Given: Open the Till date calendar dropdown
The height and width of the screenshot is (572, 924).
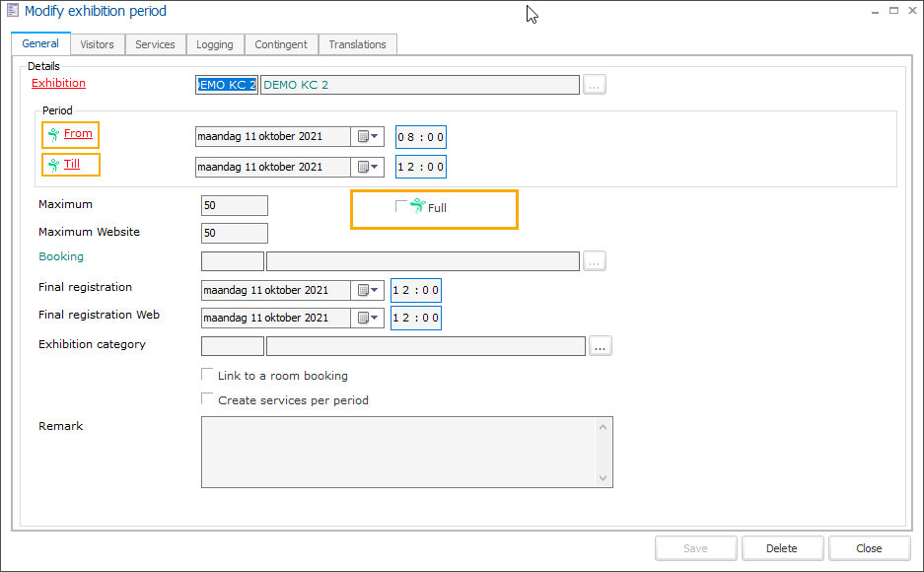Looking at the screenshot, I should 368,167.
